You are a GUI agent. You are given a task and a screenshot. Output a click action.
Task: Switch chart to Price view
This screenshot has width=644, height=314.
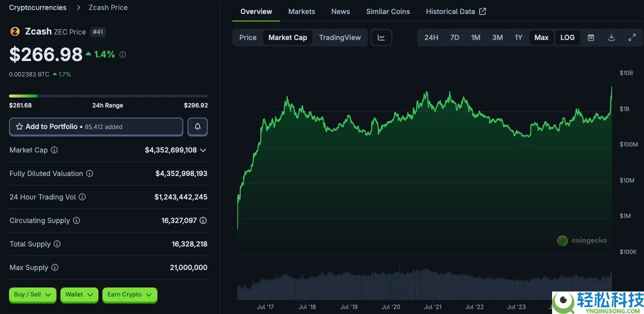click(248, 37)
